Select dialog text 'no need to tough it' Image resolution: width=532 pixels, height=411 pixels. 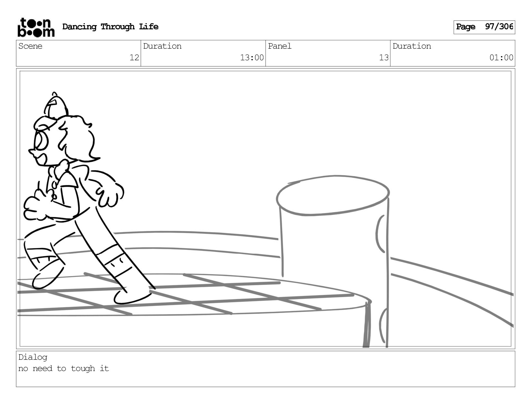tap(64, 368)
